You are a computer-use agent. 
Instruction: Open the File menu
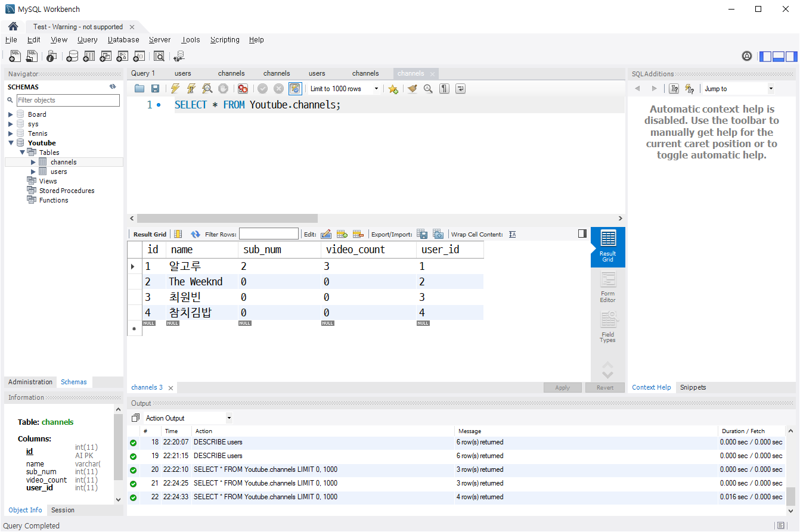11,40
